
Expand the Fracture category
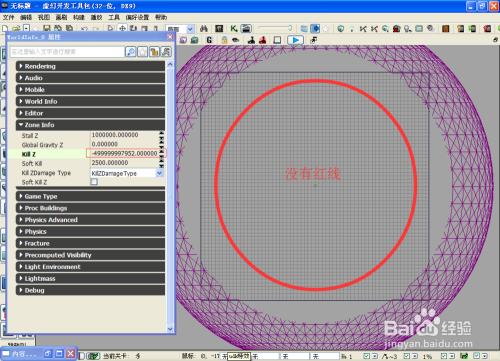click(90, 243)
